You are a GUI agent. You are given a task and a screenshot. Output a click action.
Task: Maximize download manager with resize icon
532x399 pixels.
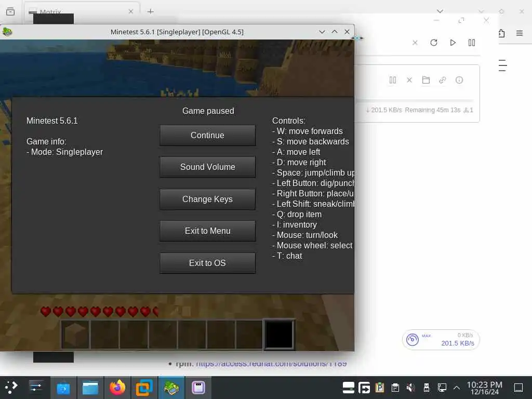pyautogui.click(x=461, y=20)
